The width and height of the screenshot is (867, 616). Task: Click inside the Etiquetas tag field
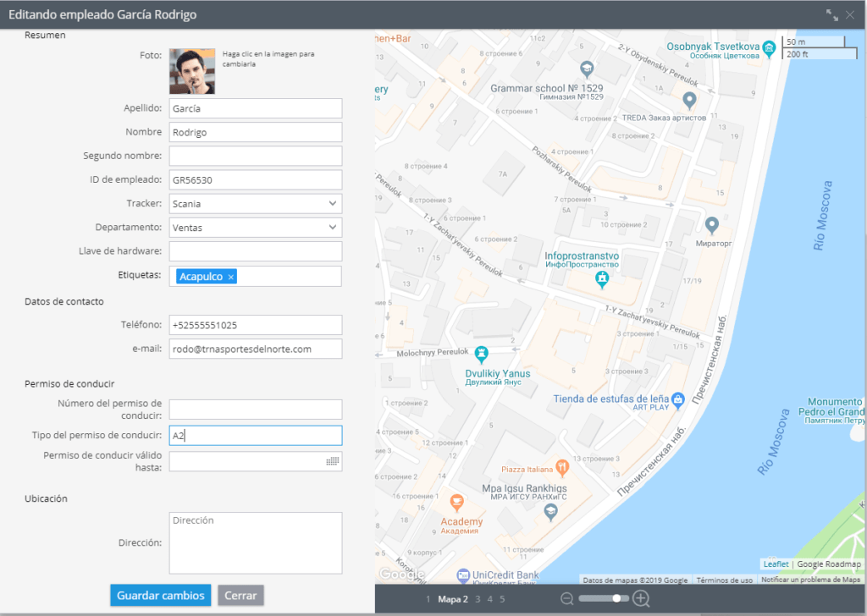[x=256, y=276]
